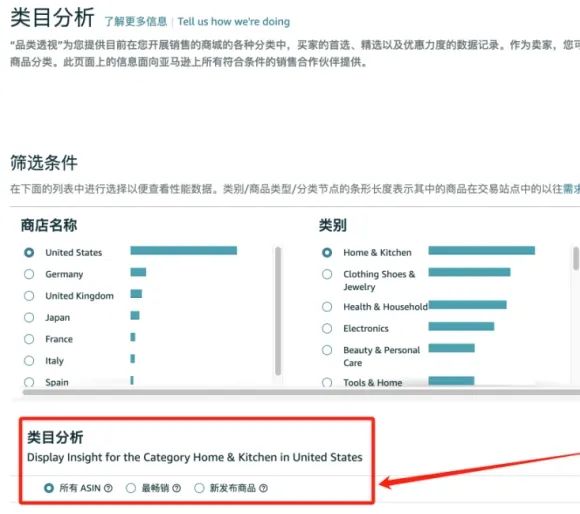Image resolution: width=580 pixels, height=514 pixels.
Task: Select the France store radio button
Action: point(29,339)
